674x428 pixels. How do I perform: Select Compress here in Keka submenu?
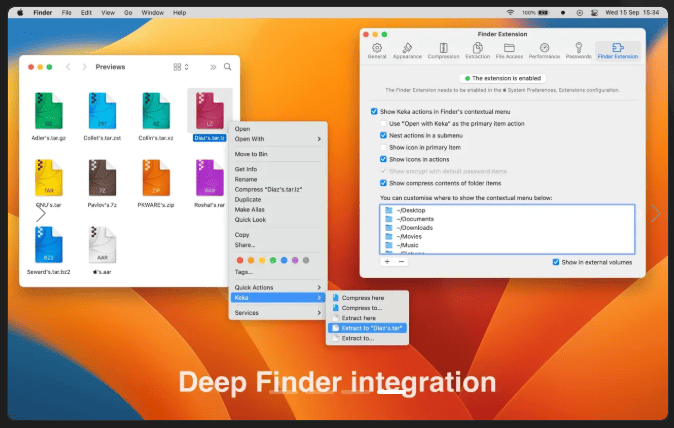[367, 298]
